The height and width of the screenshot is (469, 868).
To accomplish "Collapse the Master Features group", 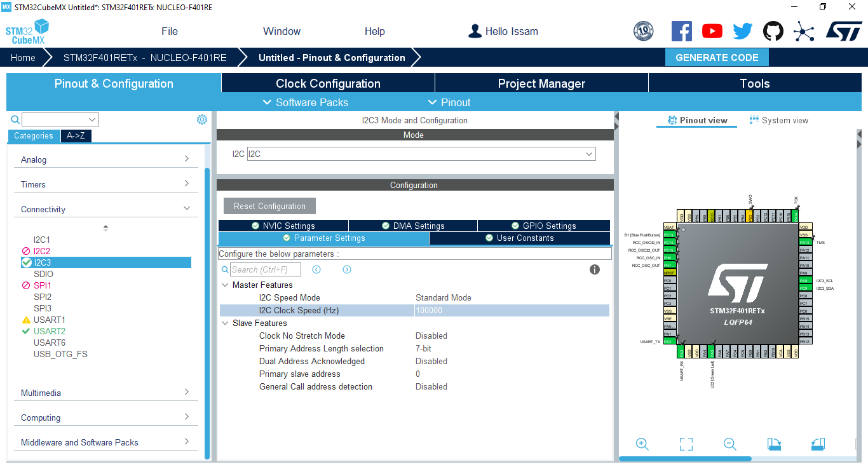I will [x=225, y=285].
